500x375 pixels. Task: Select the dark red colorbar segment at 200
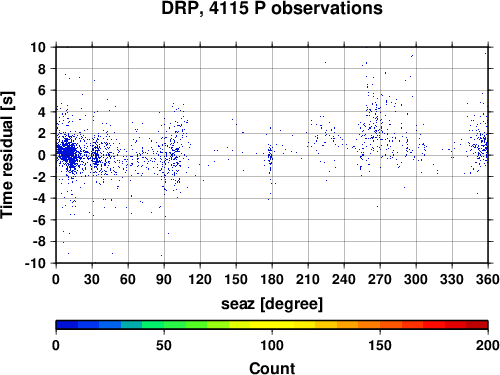click(477, 325)
